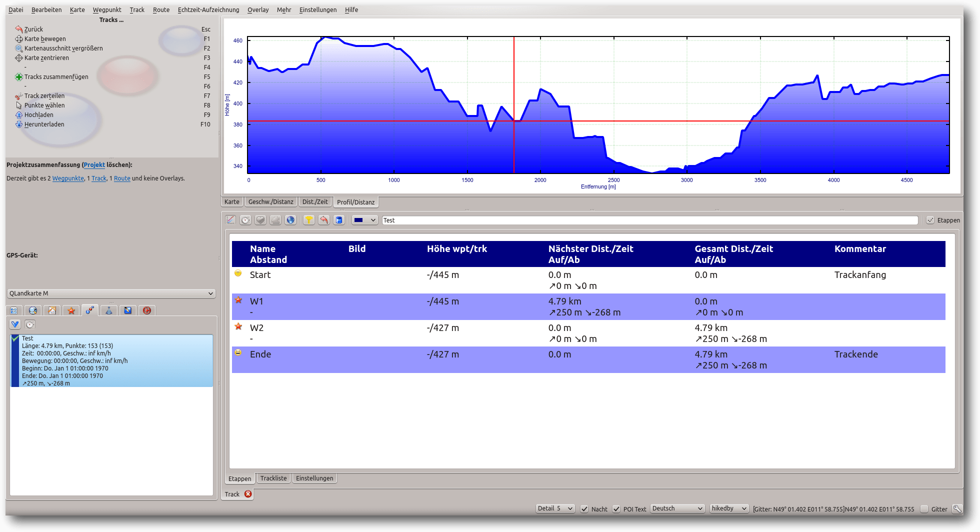The width and height of the screenshot is (980, 532).
Task: Open the Deutsch language dropdown
Action: pos(677,508)
